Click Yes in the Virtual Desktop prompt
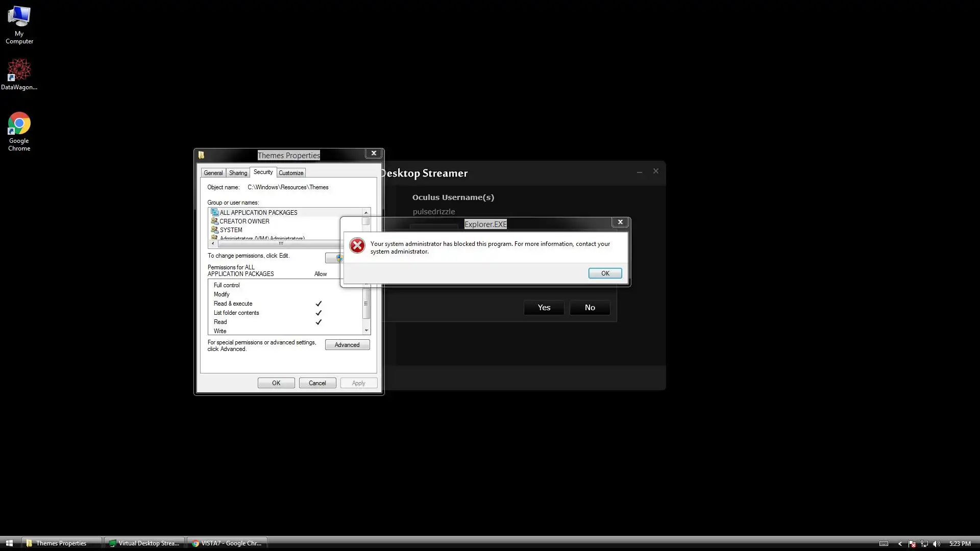 coord(544,308)
